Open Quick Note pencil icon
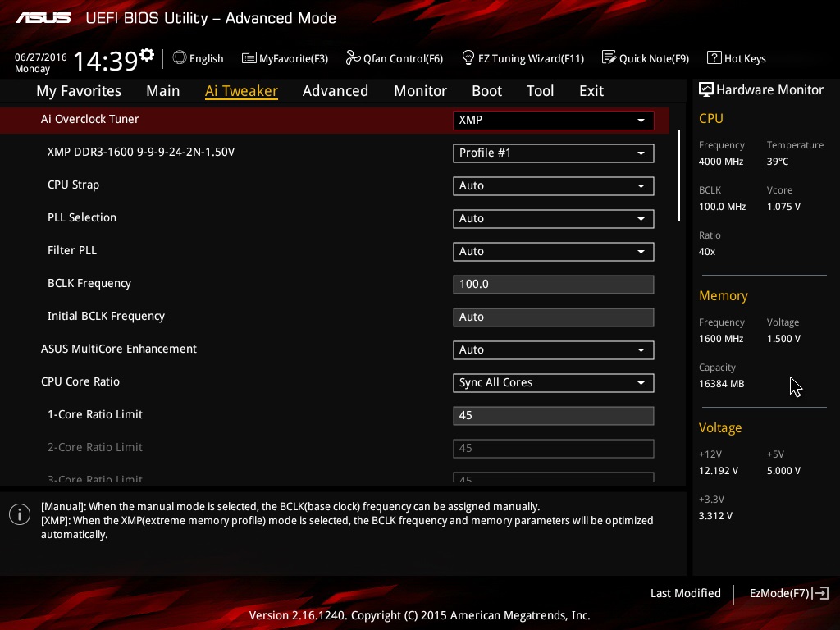840x630 pixels. tap(609, 57)
